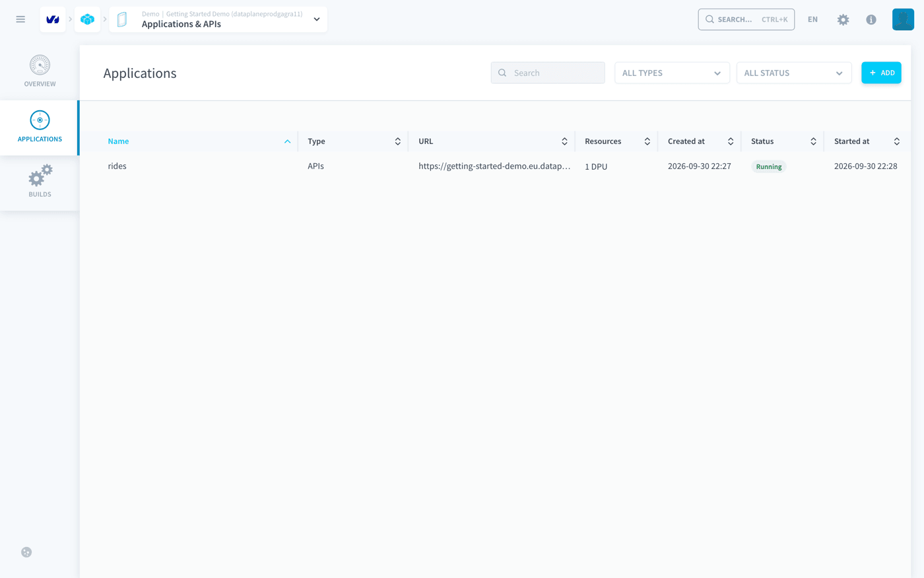
Task: Go to Overview in sidebar
Action: (x=40, y=72)
